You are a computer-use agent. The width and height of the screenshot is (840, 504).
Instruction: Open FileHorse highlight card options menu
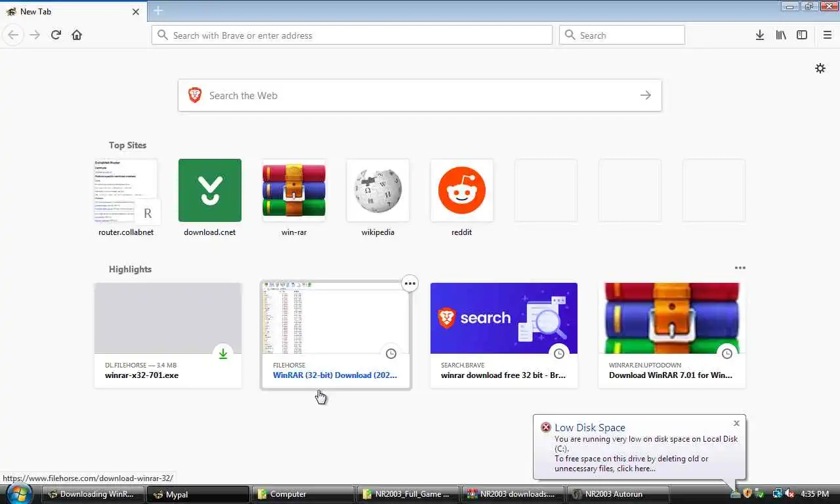point(410,283)
